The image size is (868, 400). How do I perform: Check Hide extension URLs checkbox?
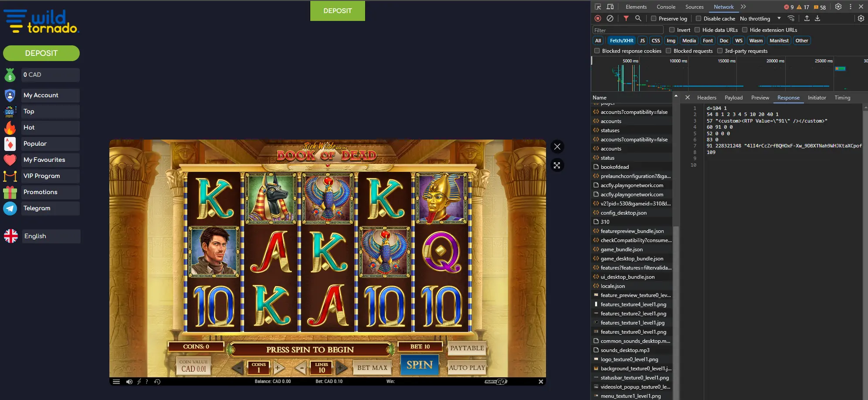(x=745, y=30)
